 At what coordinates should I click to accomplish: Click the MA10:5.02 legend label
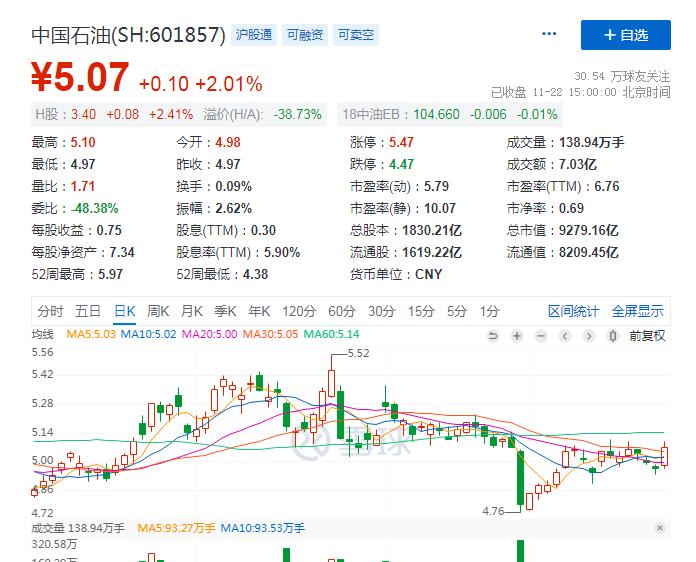(148, 334)
